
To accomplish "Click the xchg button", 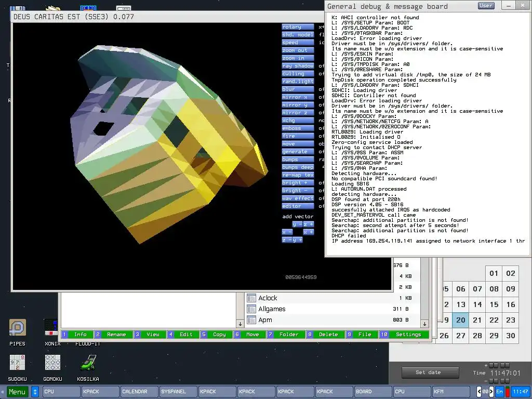I will tap(298, 121).
